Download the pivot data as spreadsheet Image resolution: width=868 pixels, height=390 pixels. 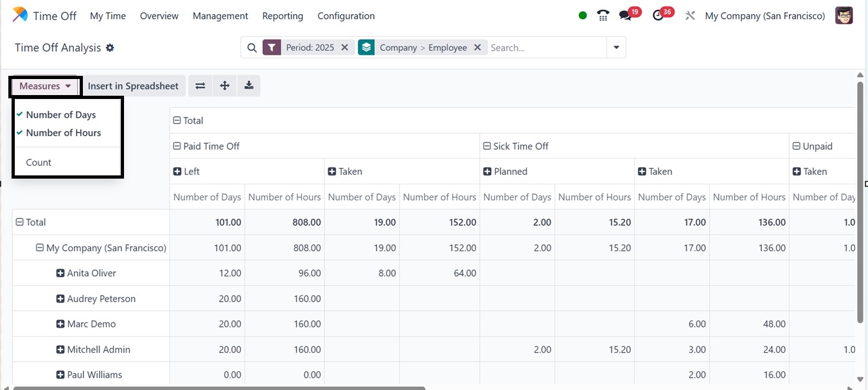click(x=249, y=85)
